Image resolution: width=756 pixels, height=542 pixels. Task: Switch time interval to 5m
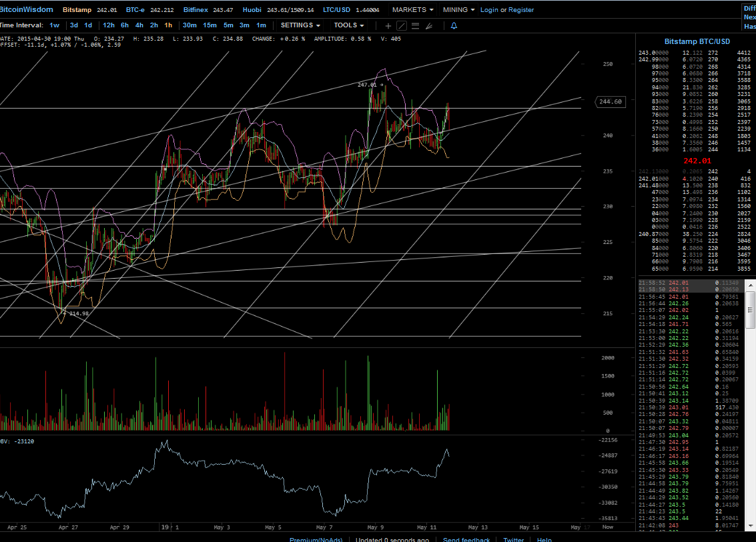tap(228, 25)
